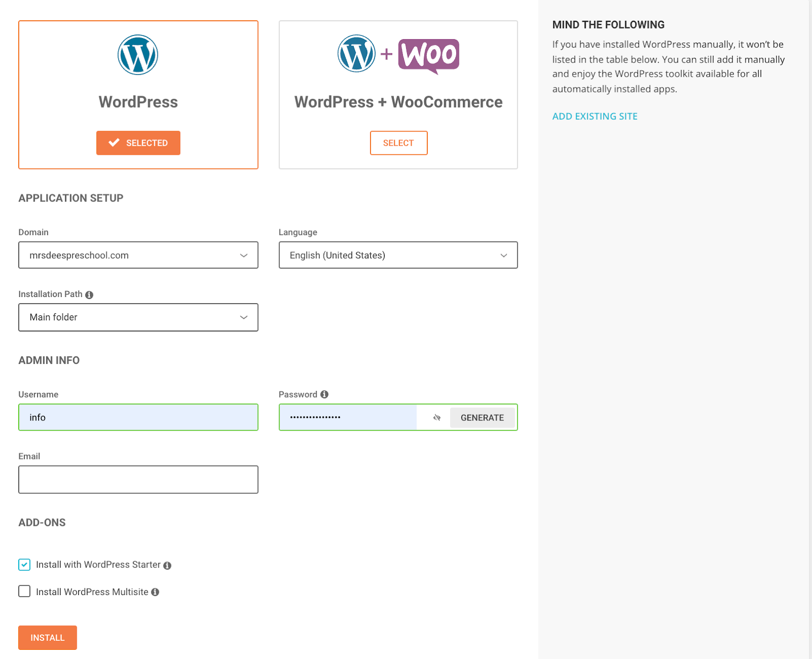
Task: Open the Domain dropdown
Action: click(138, 255)
